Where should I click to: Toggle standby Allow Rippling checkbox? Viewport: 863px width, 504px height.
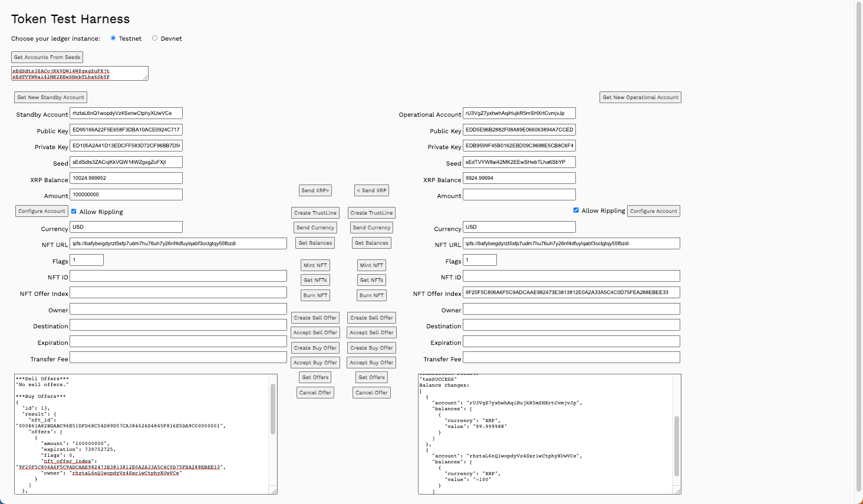point(74,211)
